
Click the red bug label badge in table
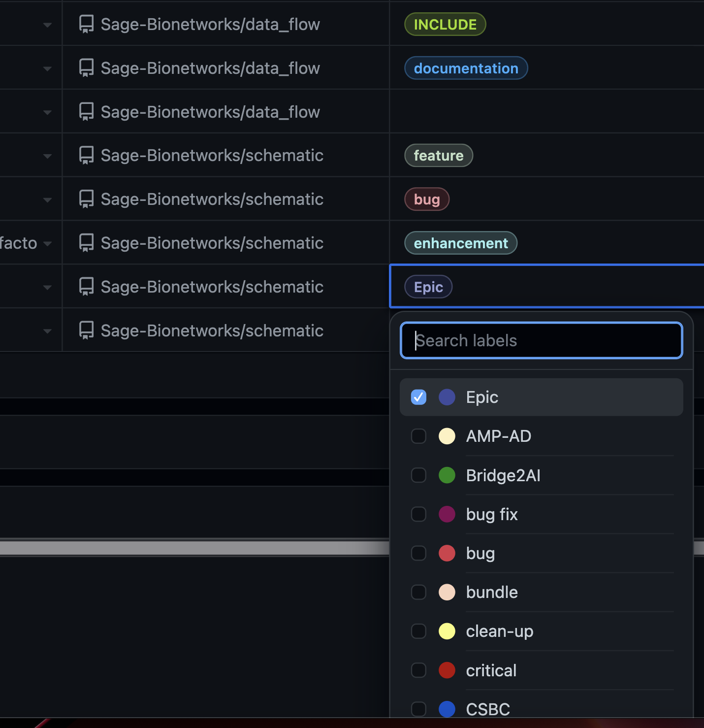427,199
